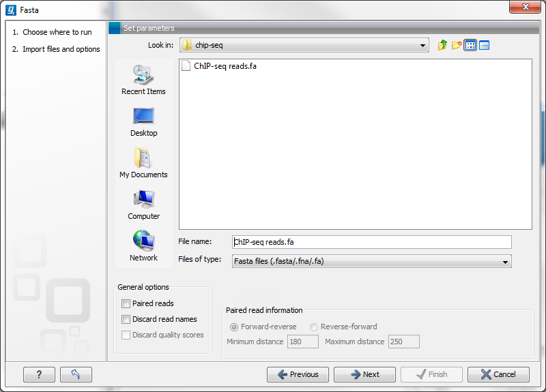Jump to Desktop location
The width and height of the screenshot is (546, 392).
(x=143, y=121)
